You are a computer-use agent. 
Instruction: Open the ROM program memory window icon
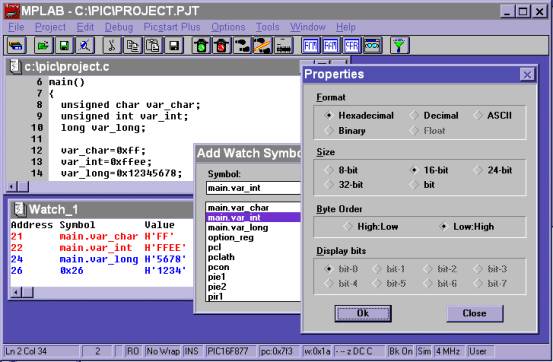click(311, 46)
